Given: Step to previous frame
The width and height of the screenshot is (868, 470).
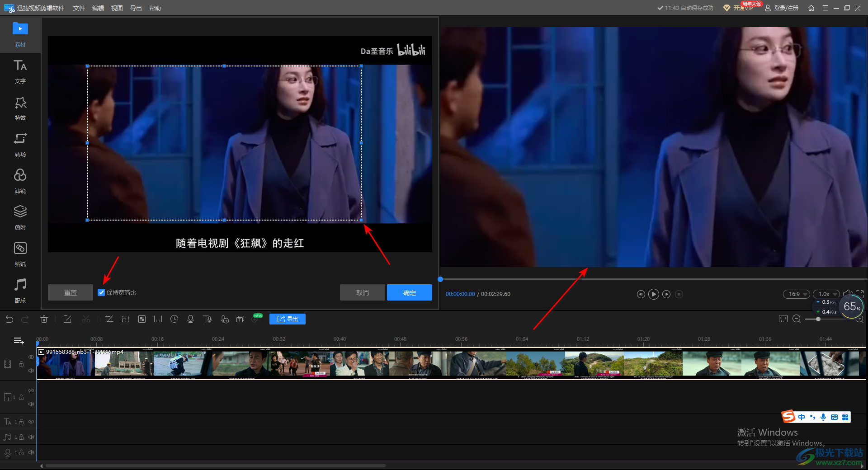Looking at the screenshot, I should coord(641,294).
